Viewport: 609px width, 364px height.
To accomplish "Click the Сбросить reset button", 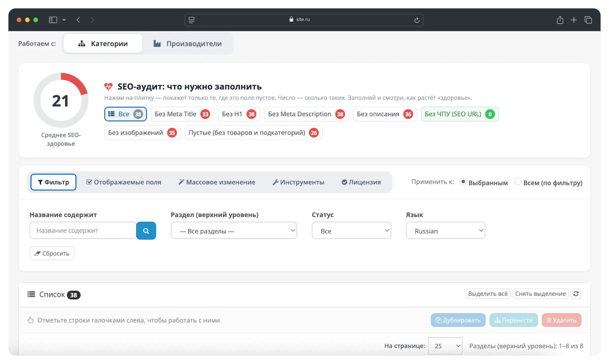I will [52, 253].
